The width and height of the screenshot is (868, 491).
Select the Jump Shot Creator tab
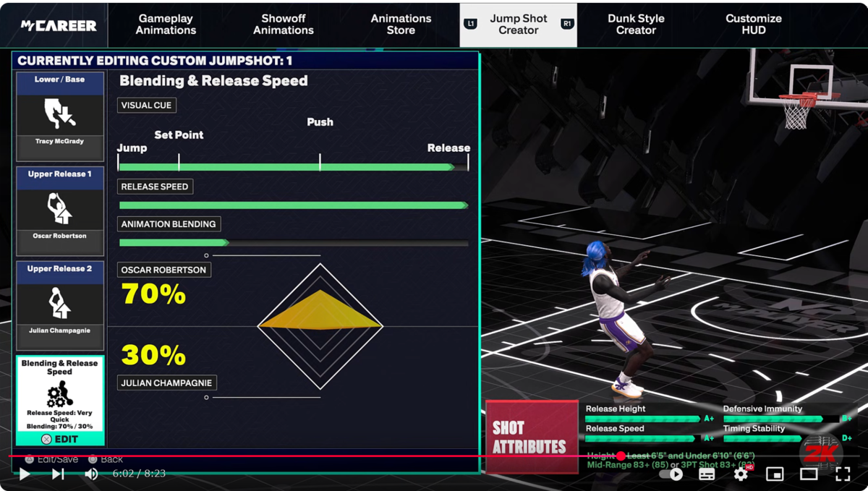(x=519, y=25)
